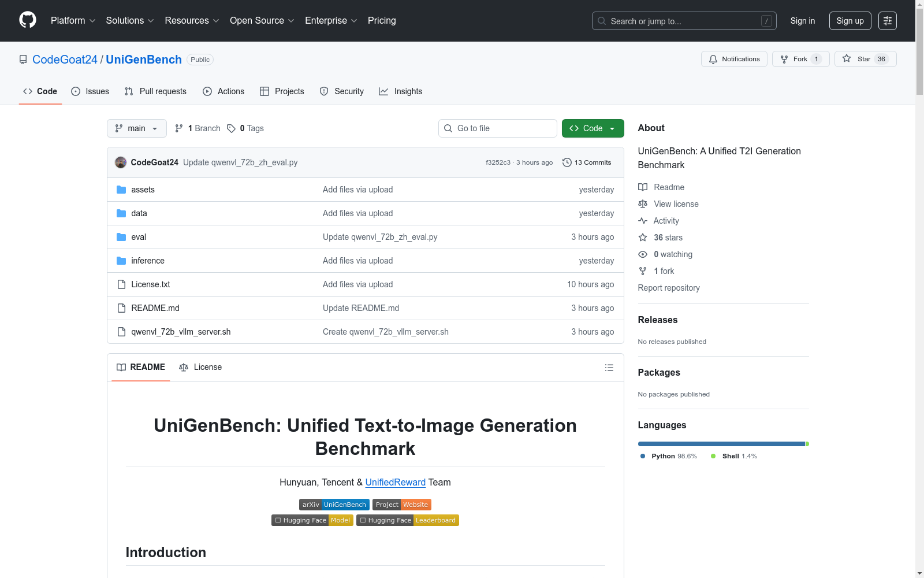Expand the Solutions menu
The width and height of the screenshot is (924, 578).
130,21
